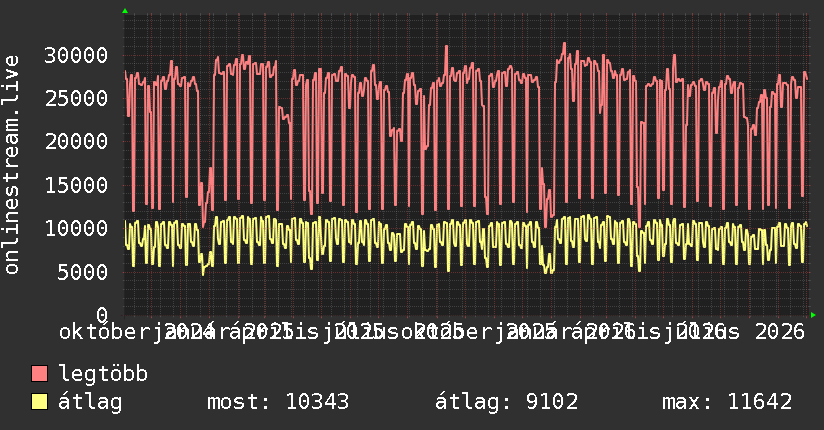Click the onlinestream.live vertical axis title
This screenshot has height=430, width=824.
coord(11,165)
